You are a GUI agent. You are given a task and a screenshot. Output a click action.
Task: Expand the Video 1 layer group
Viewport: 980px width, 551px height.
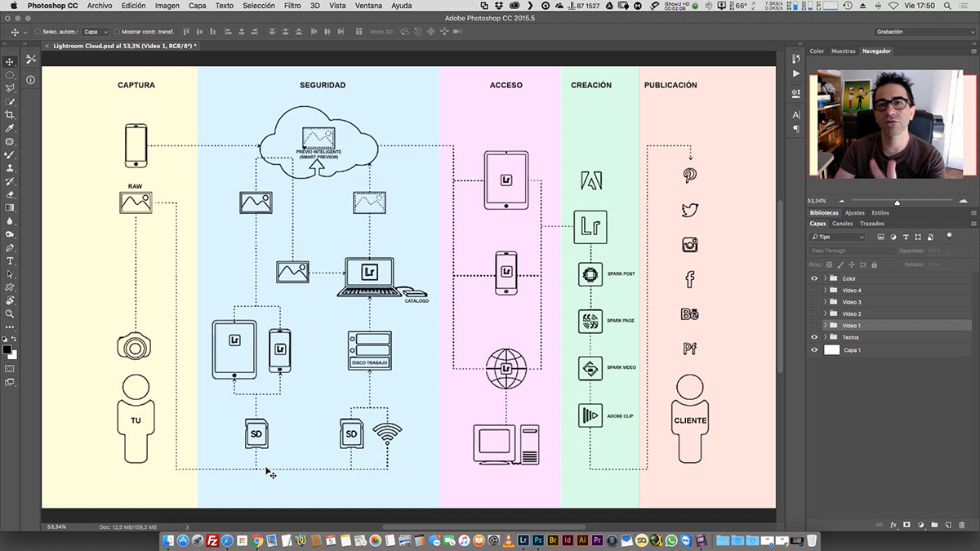(x=825, y=326)
